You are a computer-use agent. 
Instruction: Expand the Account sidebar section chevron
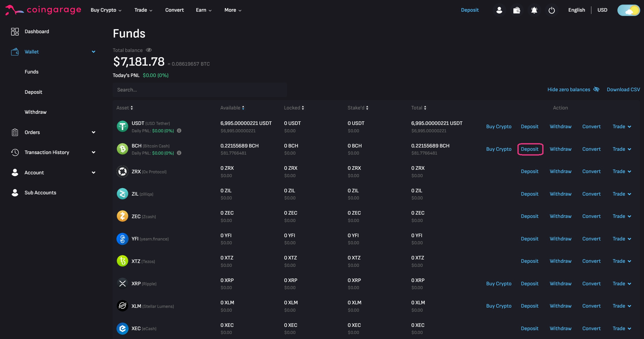tap(93, 173)
